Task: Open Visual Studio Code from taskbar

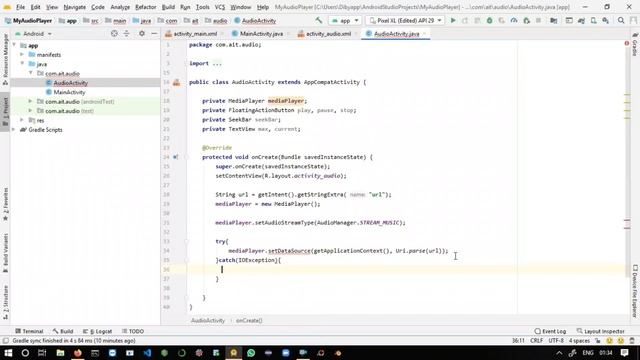Action: (147, 353)
